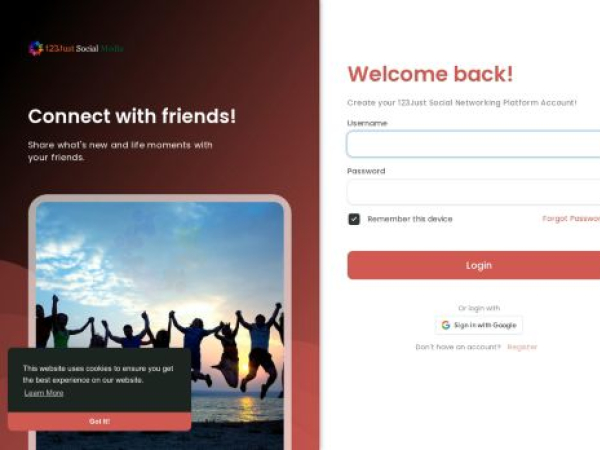Click the Username field label

367,123
